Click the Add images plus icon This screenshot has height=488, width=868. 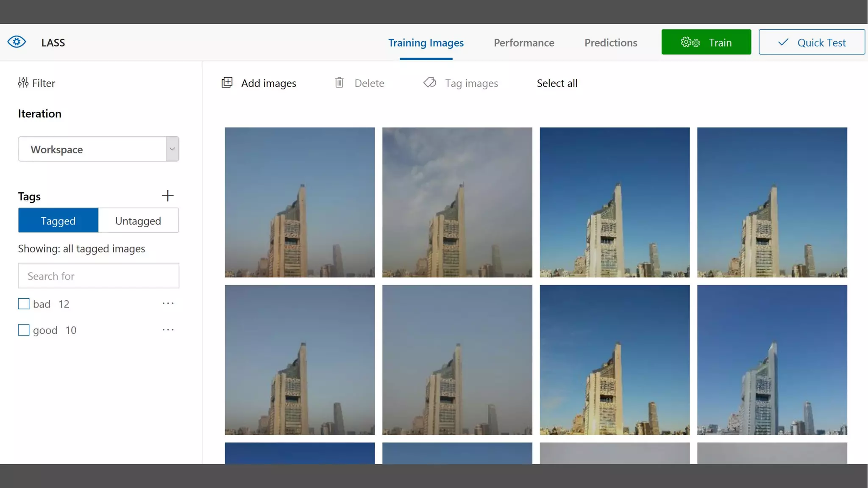[x=227, y=83]
